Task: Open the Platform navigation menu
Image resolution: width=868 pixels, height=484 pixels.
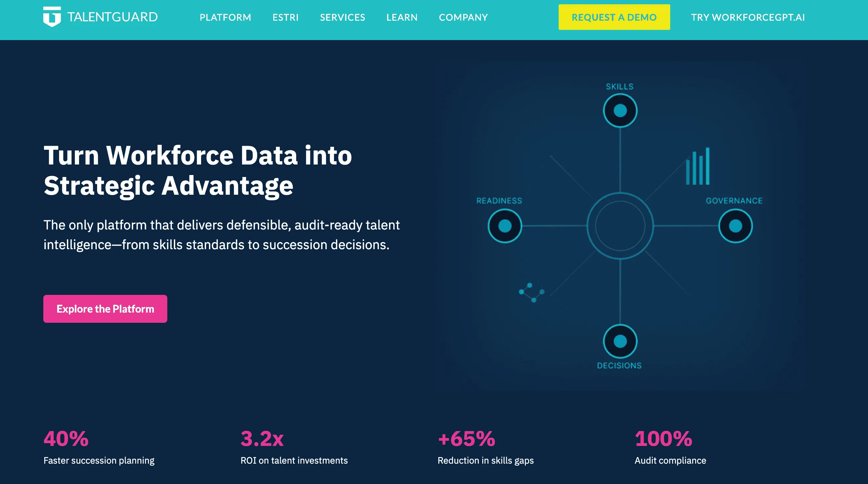Action: (225, 17)
